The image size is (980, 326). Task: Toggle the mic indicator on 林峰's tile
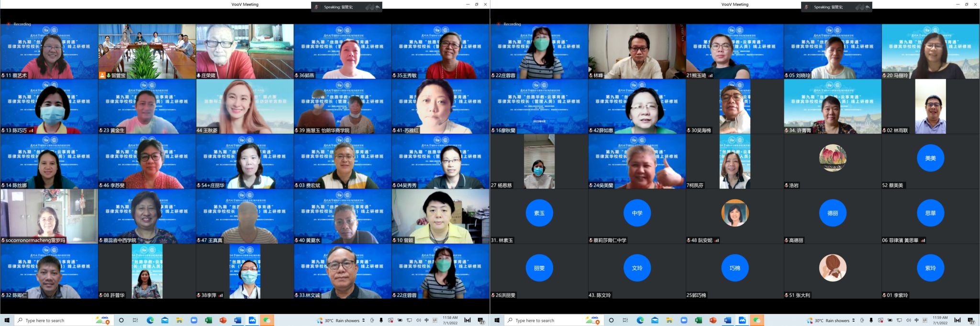click(x=591, y=76)
